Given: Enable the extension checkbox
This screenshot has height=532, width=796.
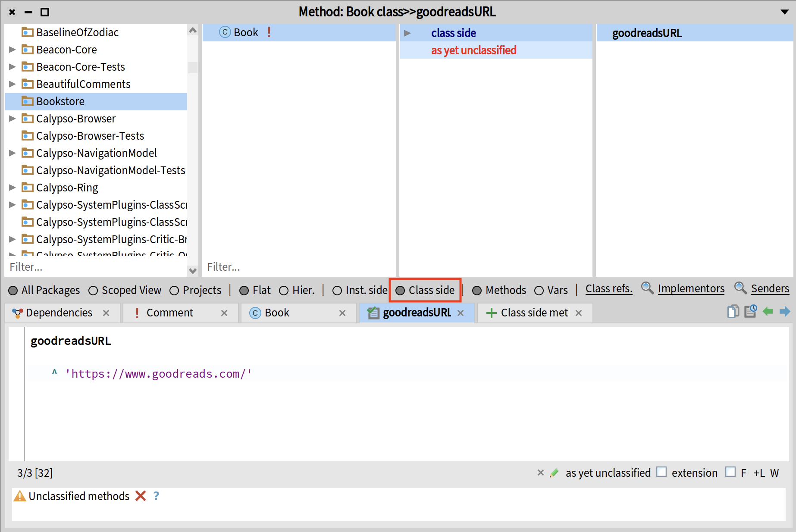Looking at the screenshot, I should 661,472.
